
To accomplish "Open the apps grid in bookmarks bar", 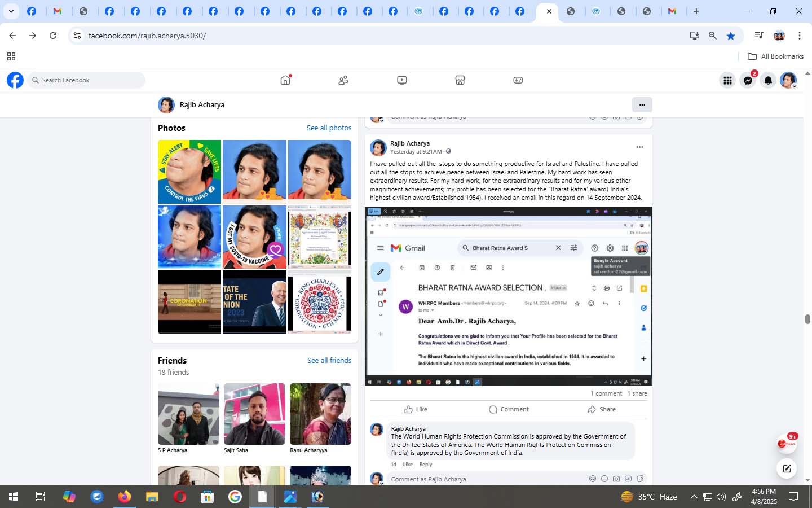I will pyautogui.click(x=11, y=56).
